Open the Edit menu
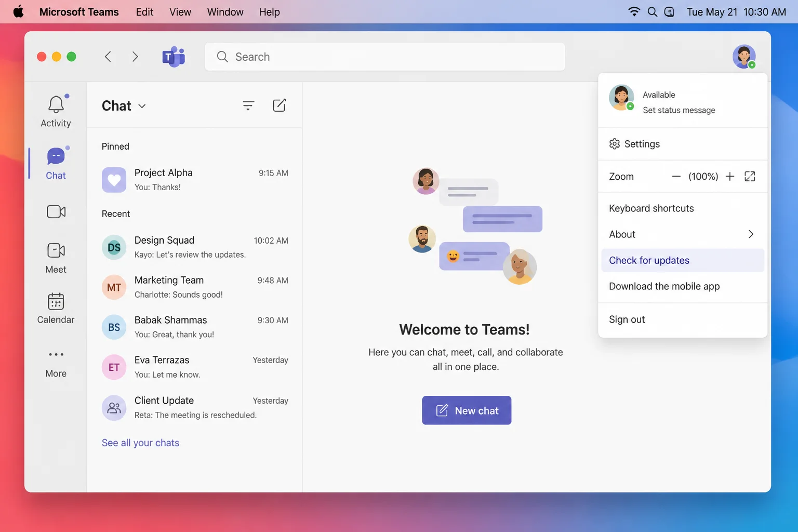Image resolution: width=798 pixels, height=532 pixels. pos(144,12)
